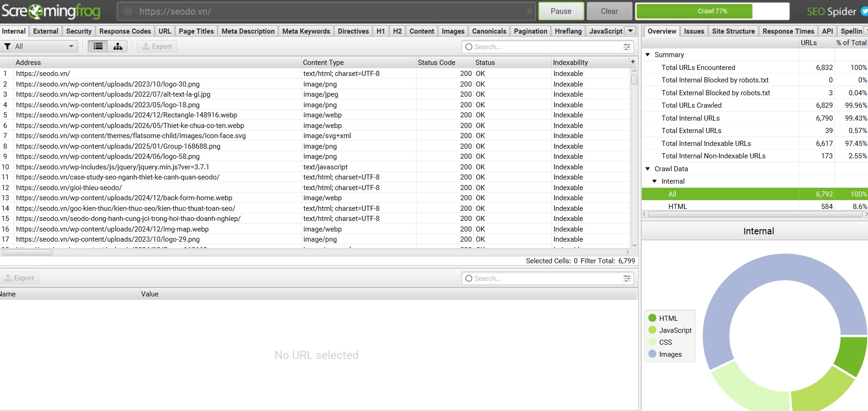Select Total External URLs row

tap(754, 131)
